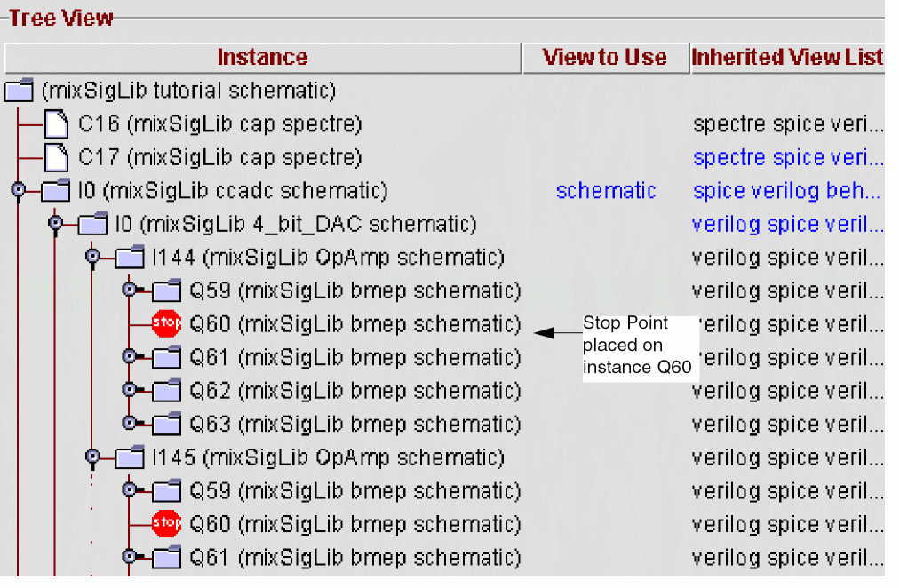Select the I0 4_bit_DAC folder icon
Image resolution: width=900 pixels, height=588 pixels.
pyautogui.click(x=92, y=225)
